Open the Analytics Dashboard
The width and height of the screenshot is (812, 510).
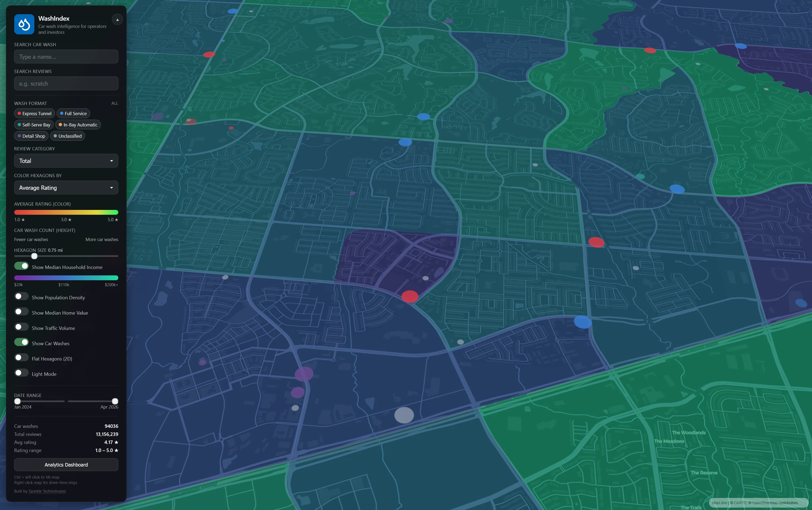click(x=66, y=464)
